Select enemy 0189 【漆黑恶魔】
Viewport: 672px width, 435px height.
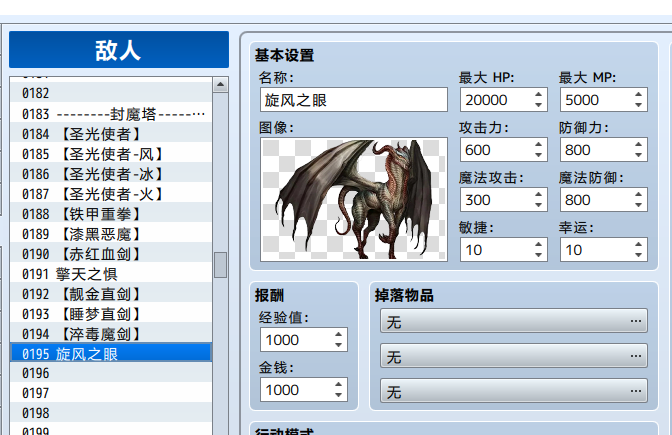click(x=111, y=234)
